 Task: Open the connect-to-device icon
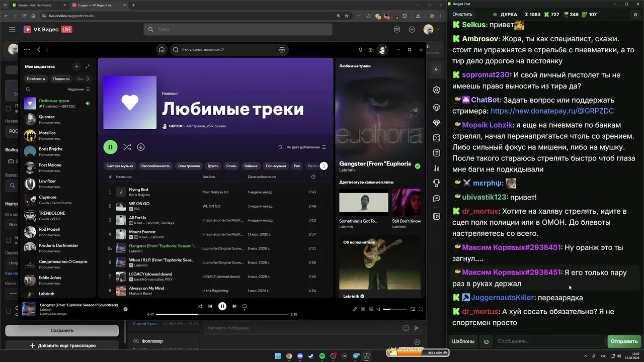[x=371, y=309]
